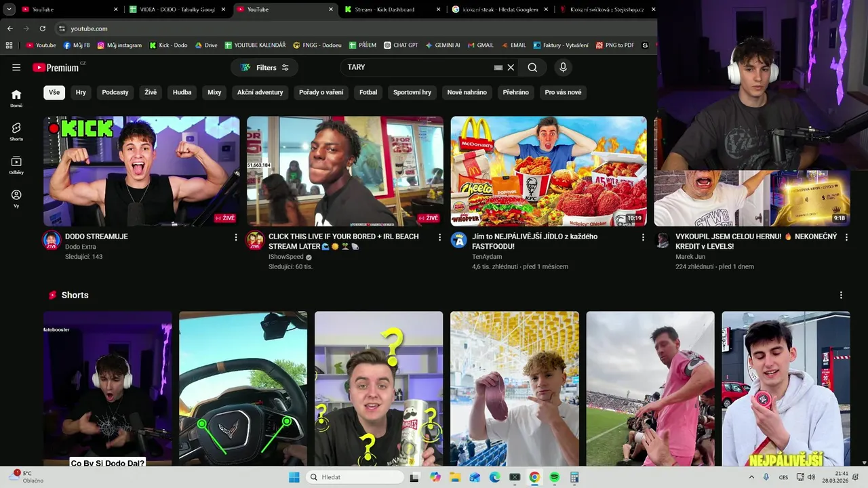Open more options for DODO STREAMUJE video

pos(236,237)
